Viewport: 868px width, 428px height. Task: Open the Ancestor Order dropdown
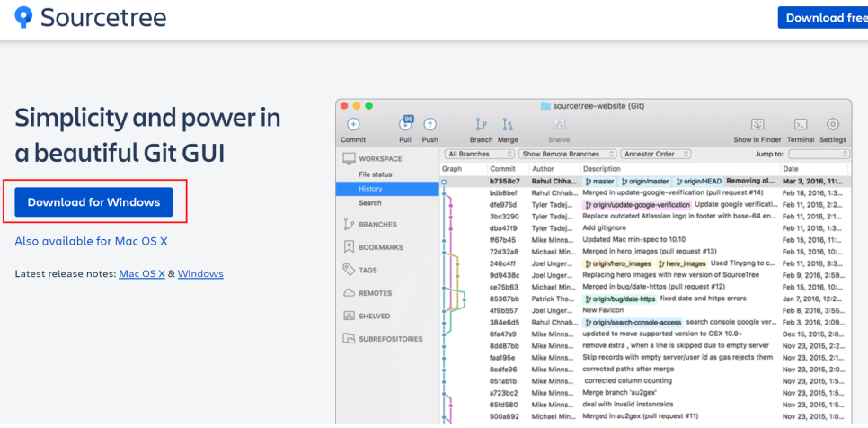tap(656, 154)
